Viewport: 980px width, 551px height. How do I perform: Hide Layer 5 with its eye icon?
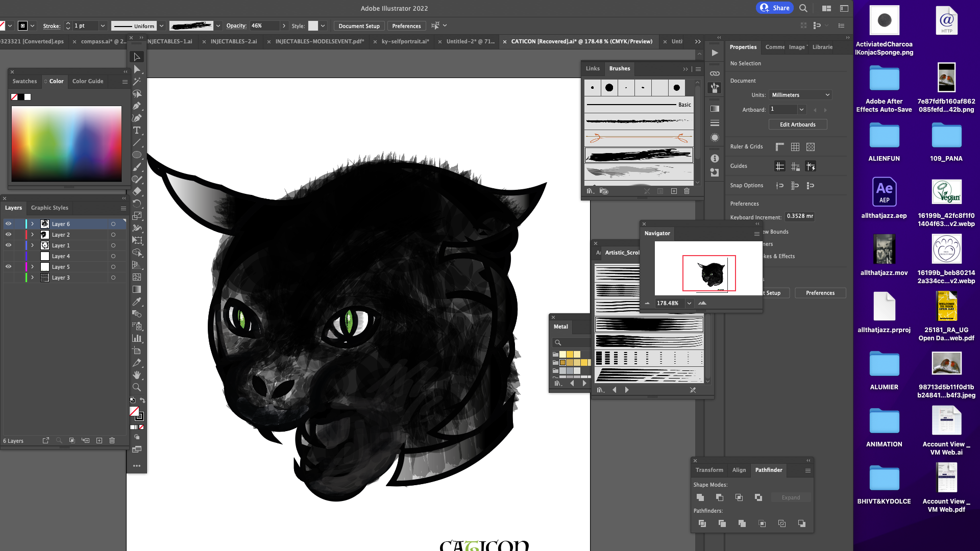click(x=8, y=267)
